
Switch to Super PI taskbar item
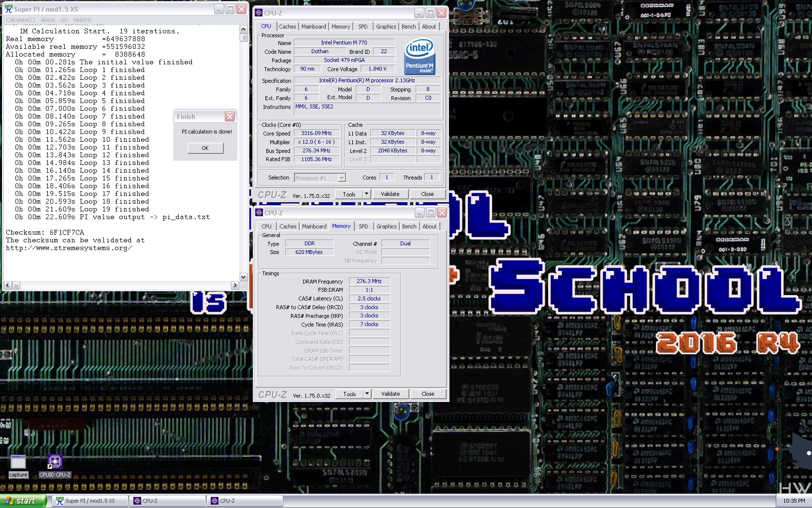(x=89, y=501)
